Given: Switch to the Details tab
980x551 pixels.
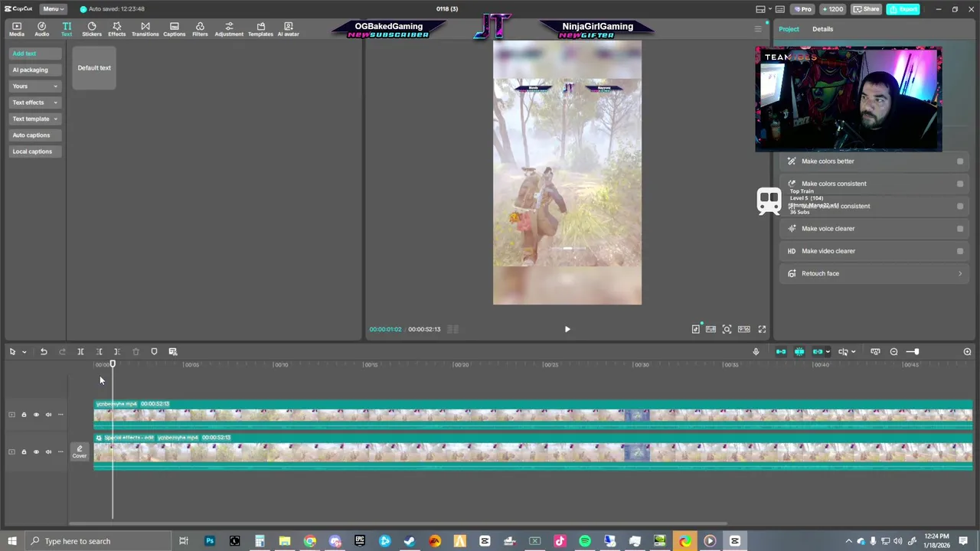Looking at the screenshot, I should [822, 29].
